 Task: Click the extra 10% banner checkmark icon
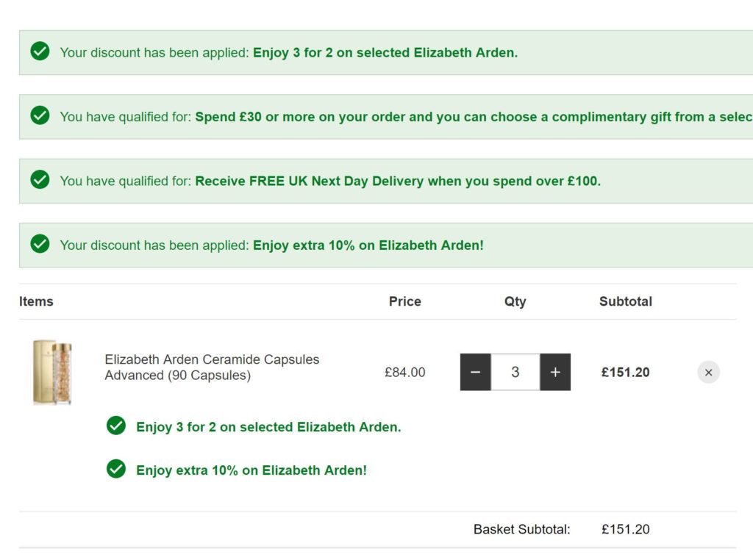[40, 244]
